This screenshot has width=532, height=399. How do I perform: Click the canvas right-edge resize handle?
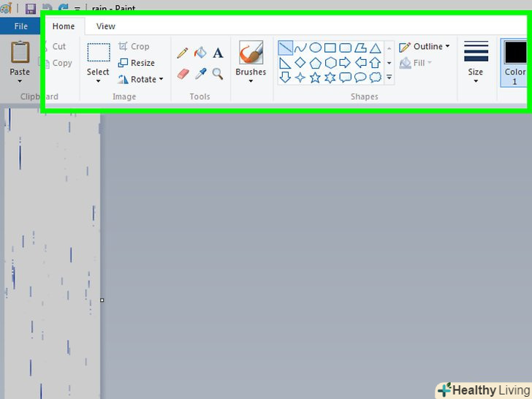(102, 300)
